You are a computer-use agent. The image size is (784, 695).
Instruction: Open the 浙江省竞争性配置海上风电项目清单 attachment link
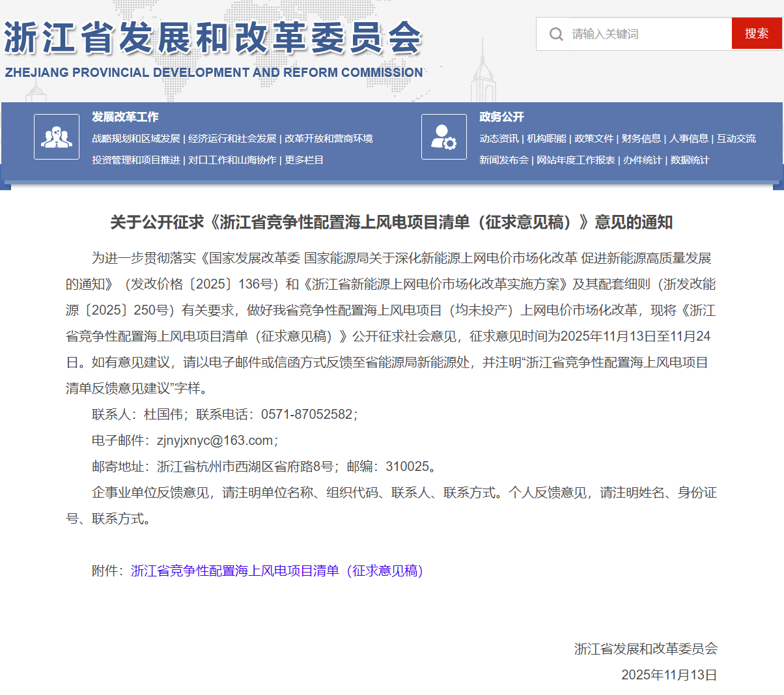277,571
